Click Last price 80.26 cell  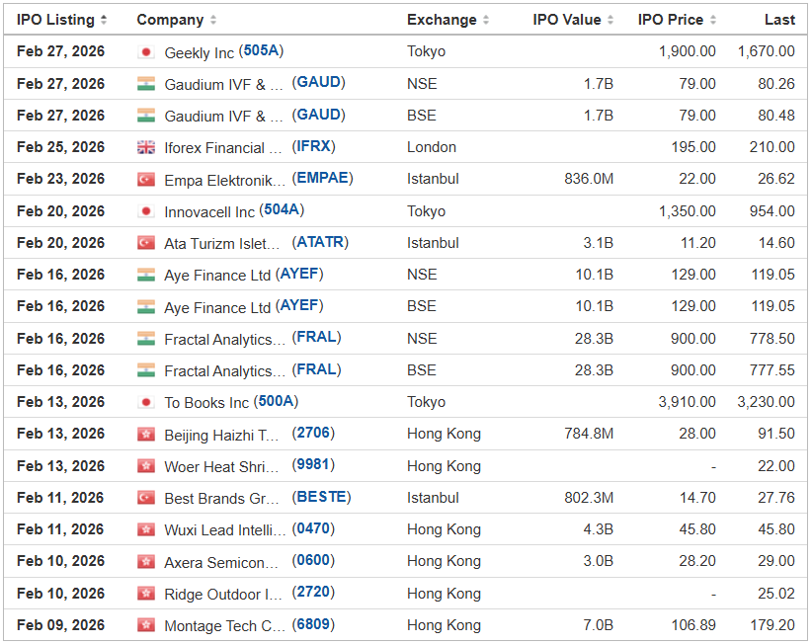776,84
